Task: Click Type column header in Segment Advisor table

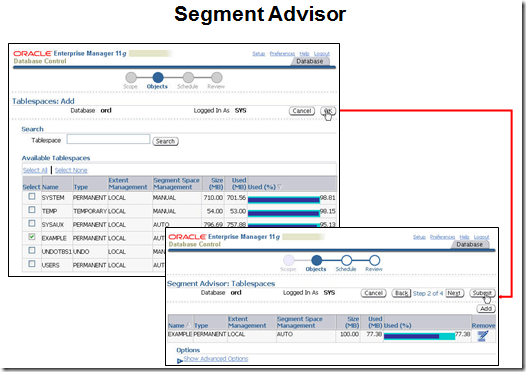Action: click(201, 326)
